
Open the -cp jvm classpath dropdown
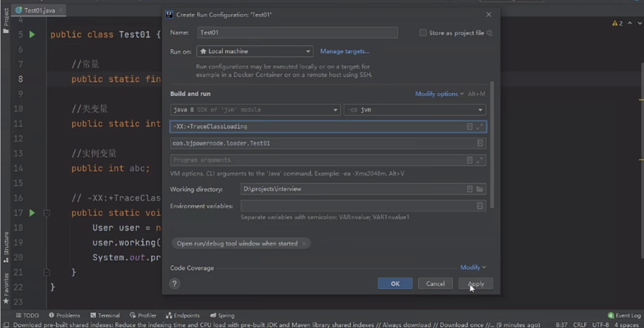(x=415, y=110)
